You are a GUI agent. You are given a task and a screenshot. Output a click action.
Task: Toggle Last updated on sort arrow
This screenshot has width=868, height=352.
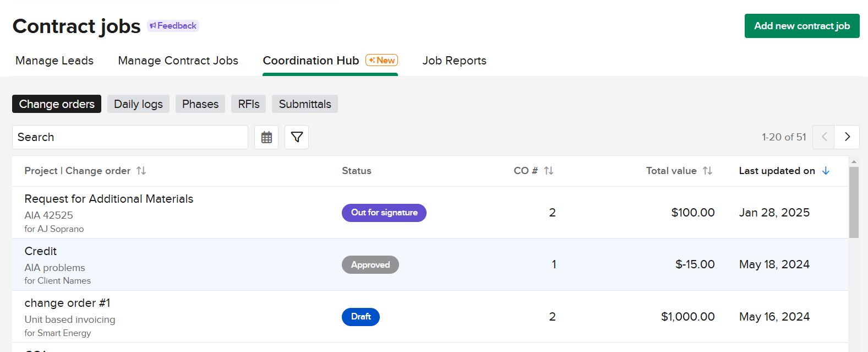[826, 171]
